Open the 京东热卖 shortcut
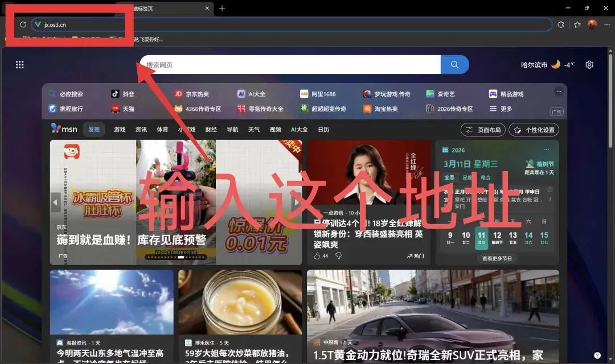This screenshot has height=364, width=615. (192, 94)
